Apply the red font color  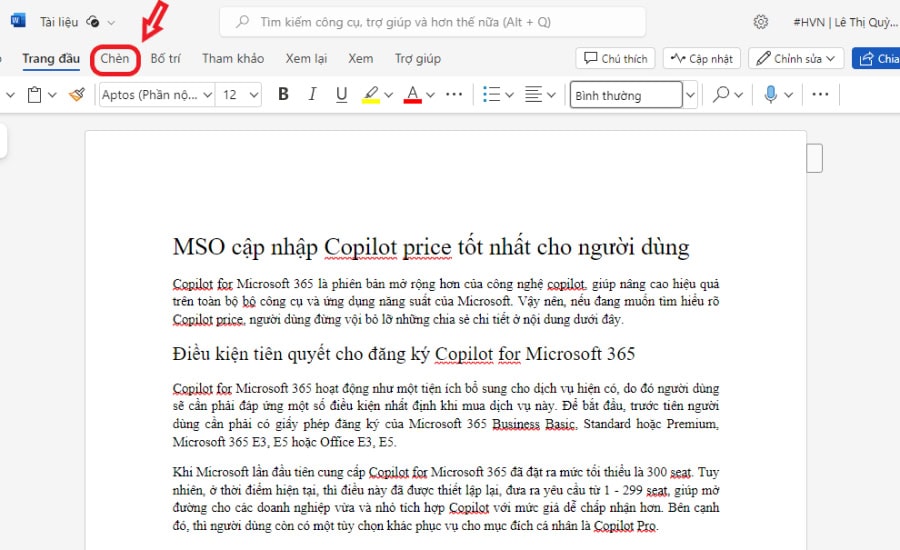point(413,94)
